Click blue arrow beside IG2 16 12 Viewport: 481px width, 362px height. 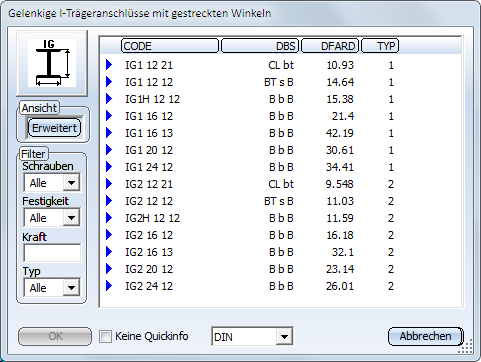point(109,235)
